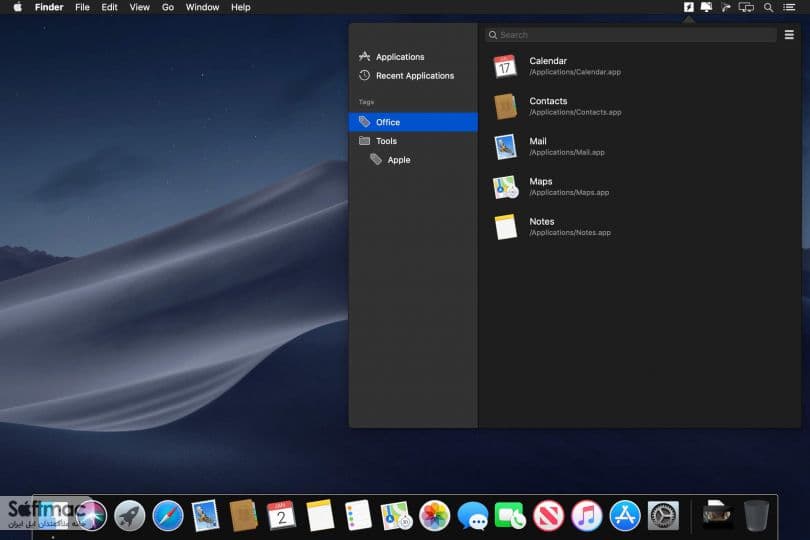Open yellow Notes icon in the Dock
The width and height of the screenshot is (810, 540).
pyautogui.click(x=320, y=515)
